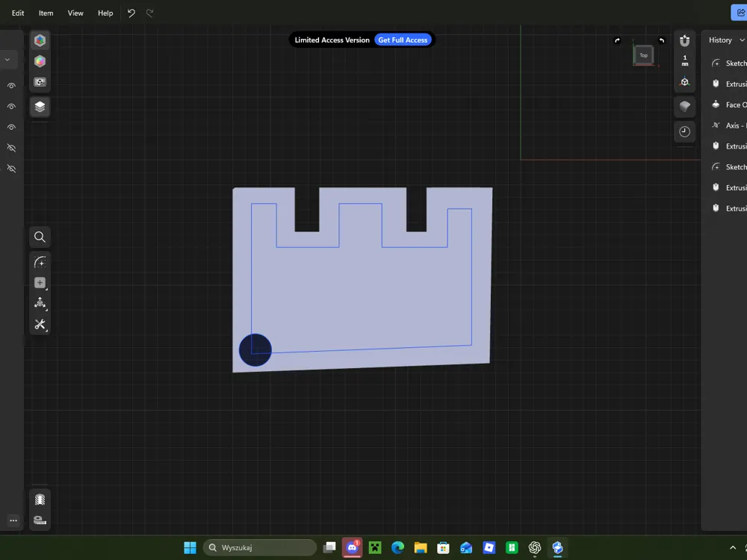Image resolution: width=747 pixels, height=560 pixels.
Task: Click the Get Full Access button
Action: coord(403,40)
